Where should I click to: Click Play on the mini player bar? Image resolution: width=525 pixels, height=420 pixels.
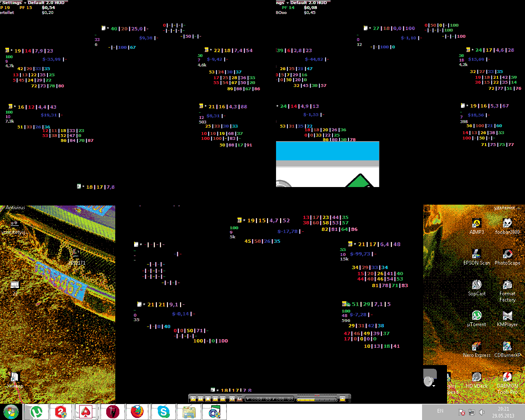click(193, 399)
